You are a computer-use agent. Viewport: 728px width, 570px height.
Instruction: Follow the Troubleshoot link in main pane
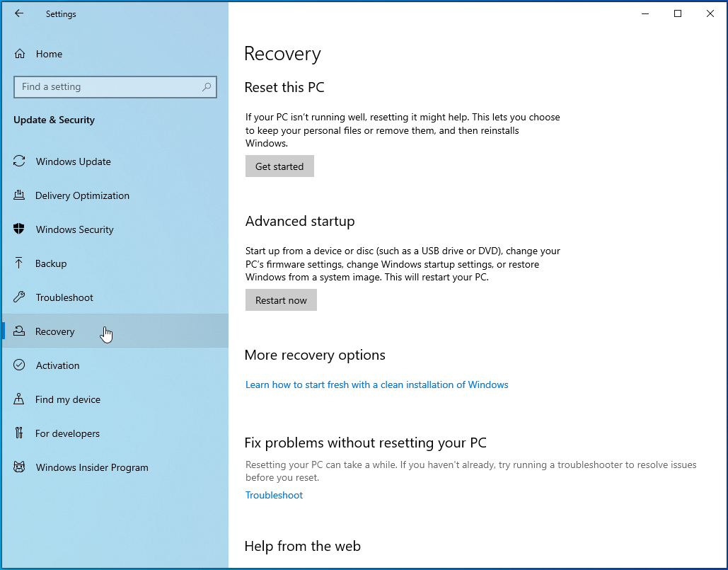tap(274, 495)
